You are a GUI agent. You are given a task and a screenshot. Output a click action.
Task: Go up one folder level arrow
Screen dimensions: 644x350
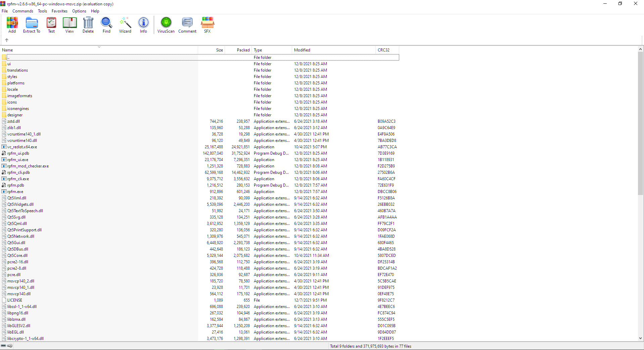[7, 40]
